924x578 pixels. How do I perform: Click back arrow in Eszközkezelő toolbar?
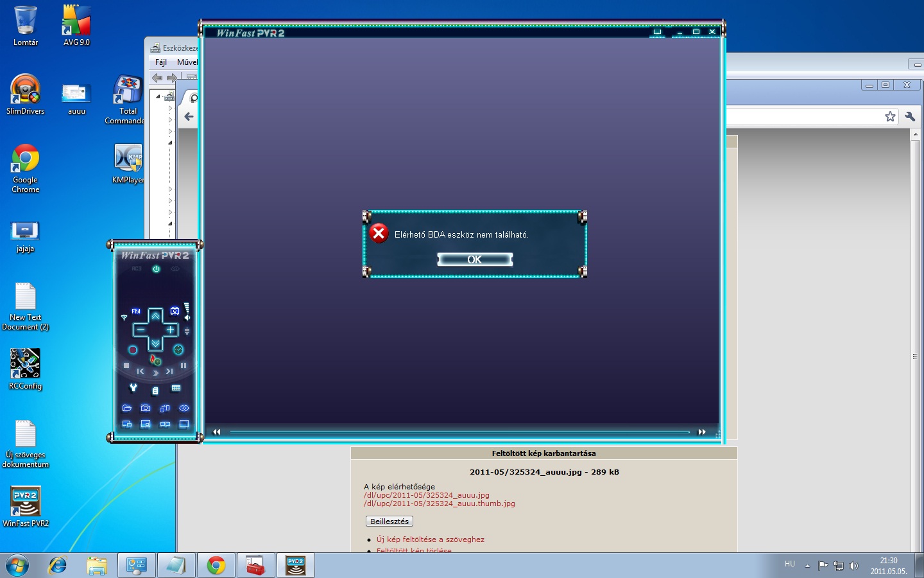pyautogui.click(x=157, y=78)
